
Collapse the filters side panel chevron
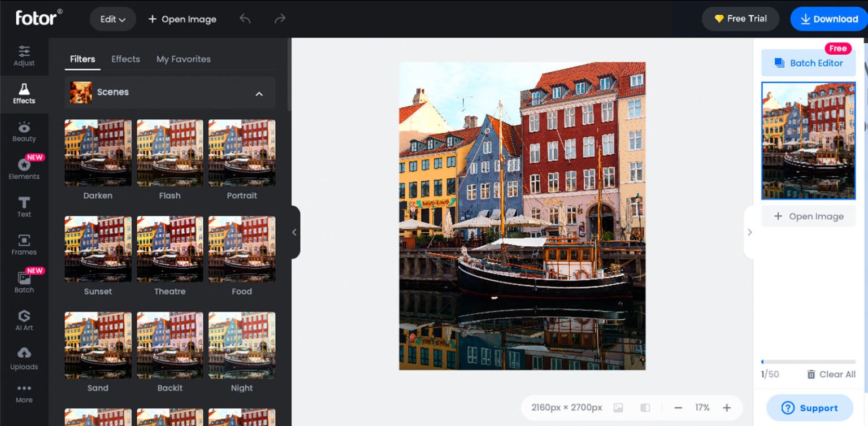tap(294, 232)
